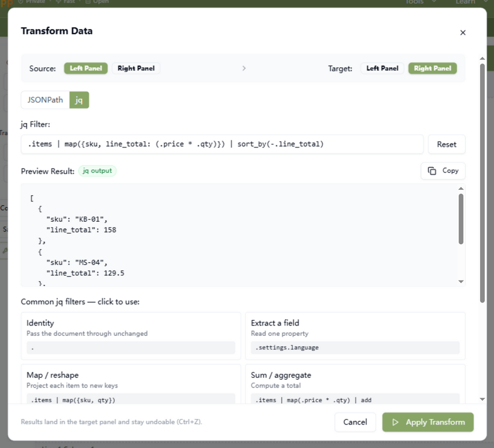This screenshot has width=494, height=448.
Task: Set Target to Left Panel
Action: pos(382,68)
